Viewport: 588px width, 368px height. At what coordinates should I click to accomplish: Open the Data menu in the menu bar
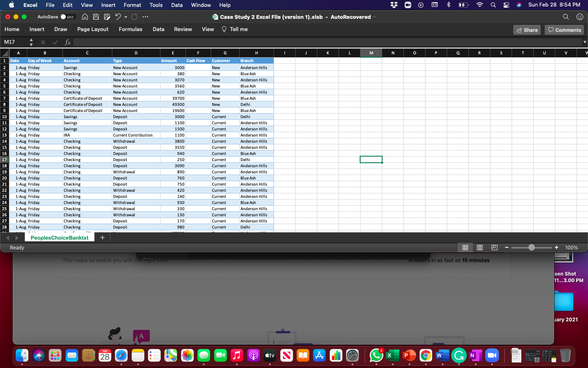click(x=176, y=5)
